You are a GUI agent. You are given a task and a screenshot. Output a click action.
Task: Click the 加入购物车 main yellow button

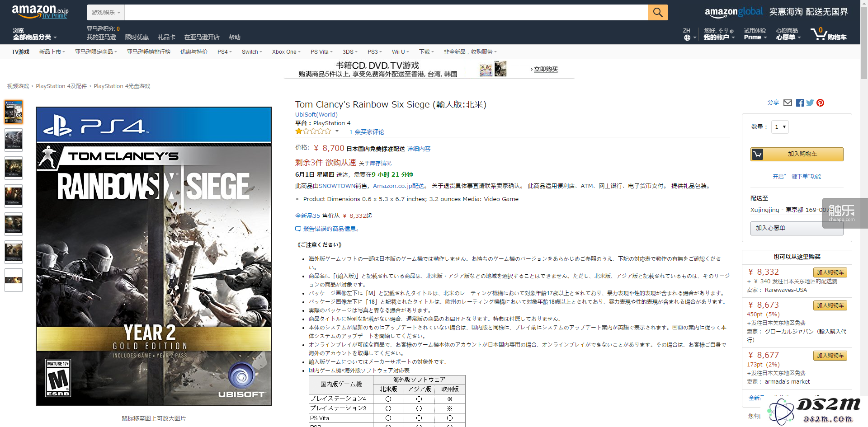[797, 154]
